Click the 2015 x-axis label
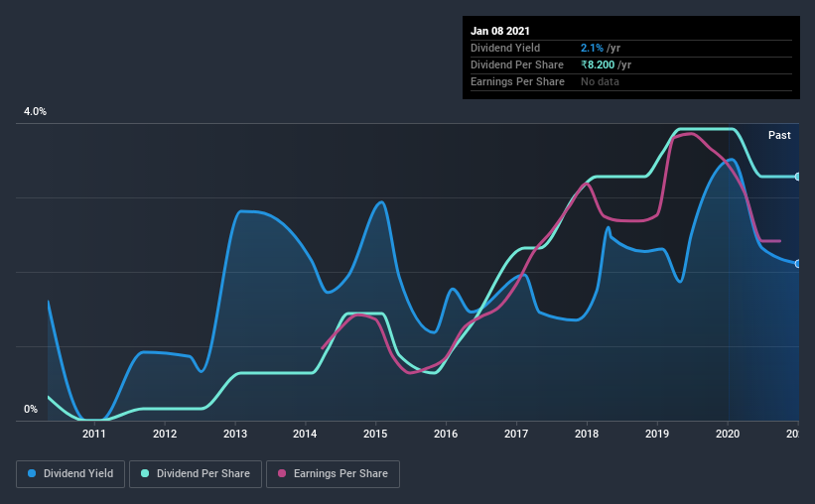The width and height of the screenshot is (815, 504). pyautogui.click(x=375, y=434)
